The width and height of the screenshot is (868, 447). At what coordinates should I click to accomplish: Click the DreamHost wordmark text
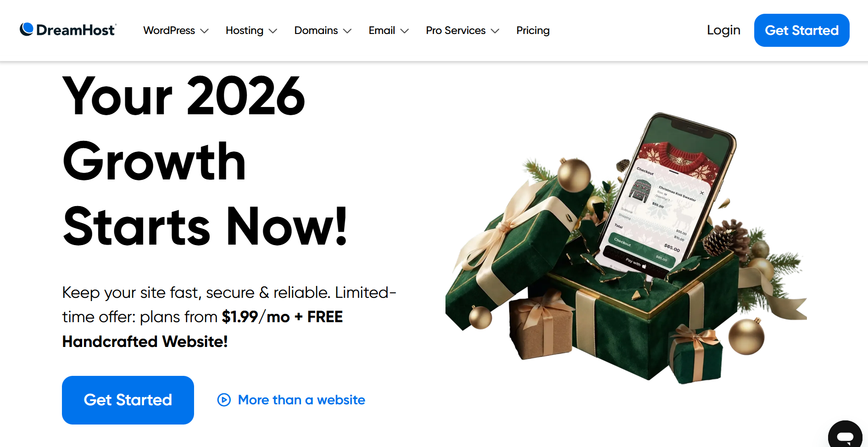tap(76, 30)
